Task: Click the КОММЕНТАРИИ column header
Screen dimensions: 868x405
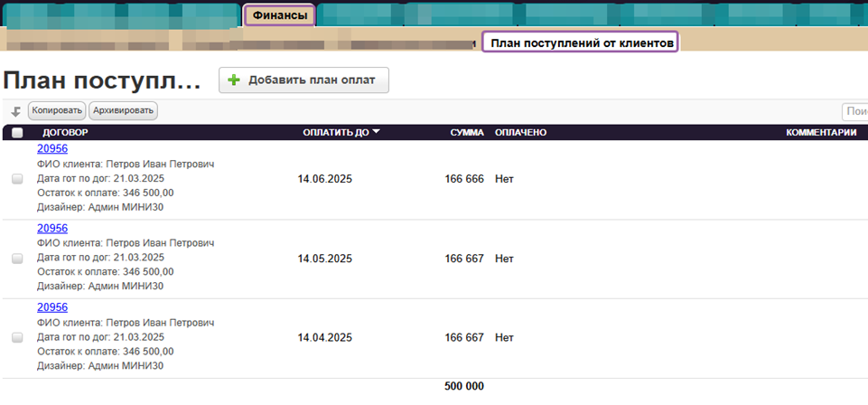Action: click(820, 133)
